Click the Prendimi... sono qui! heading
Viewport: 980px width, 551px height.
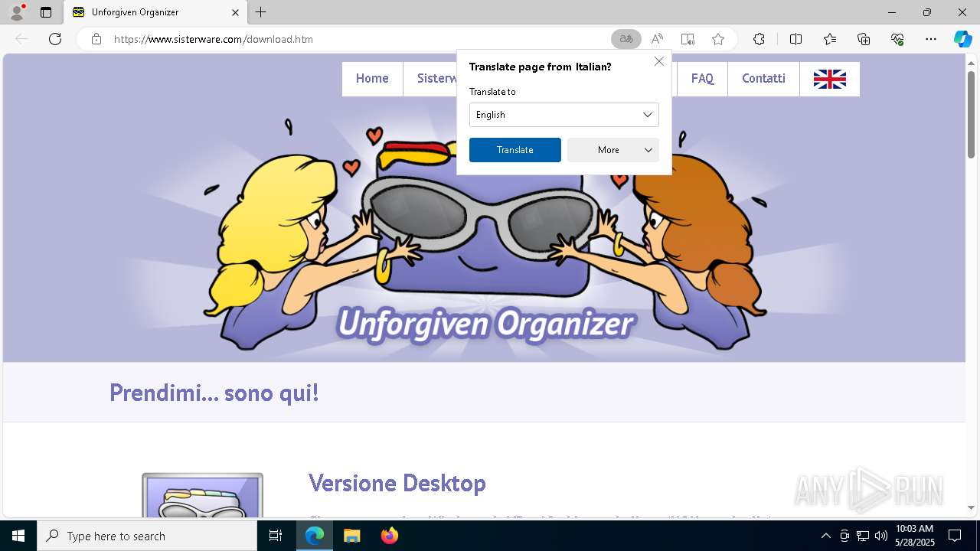point(214,393)
